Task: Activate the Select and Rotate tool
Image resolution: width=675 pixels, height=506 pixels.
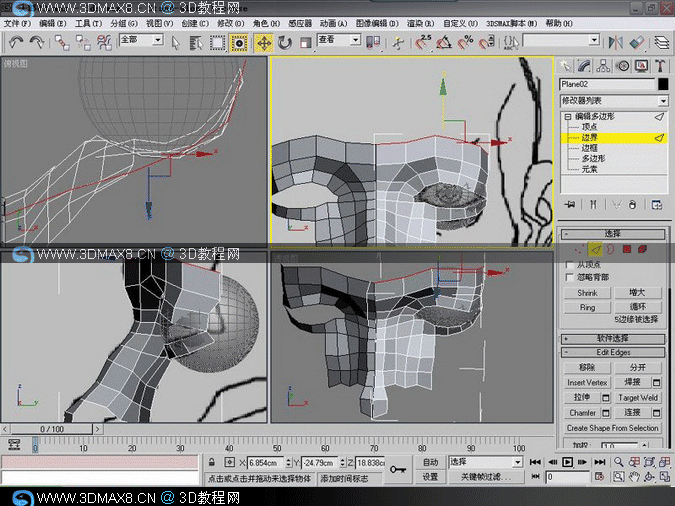Action: (285, 43)
